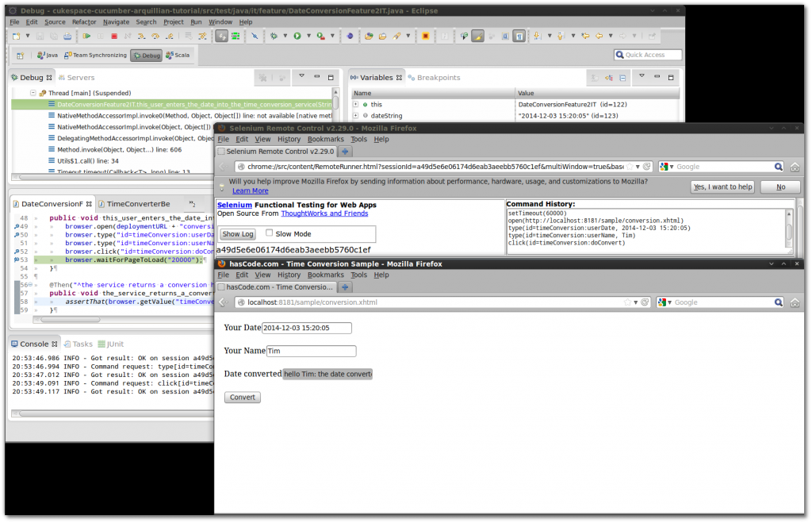Click the Show Log button in Selenium
Screen dimensions: 812x523
click(237, 233)
